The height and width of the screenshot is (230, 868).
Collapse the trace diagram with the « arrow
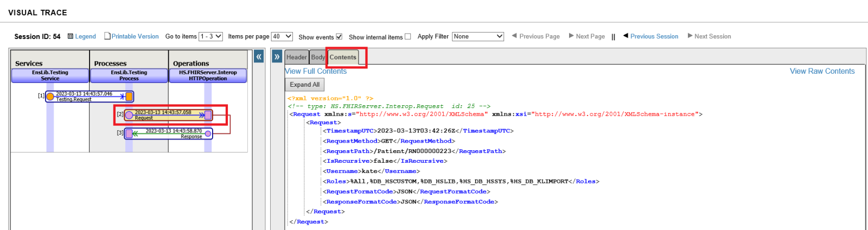259,56
